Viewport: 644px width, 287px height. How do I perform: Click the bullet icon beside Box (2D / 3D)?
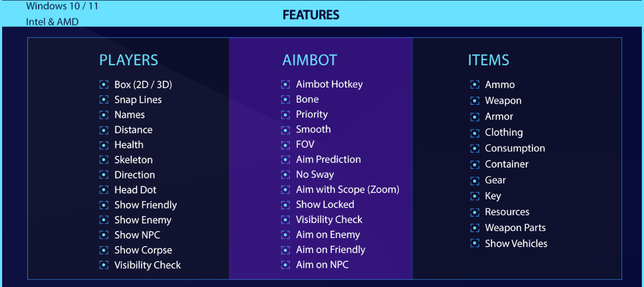104,85
